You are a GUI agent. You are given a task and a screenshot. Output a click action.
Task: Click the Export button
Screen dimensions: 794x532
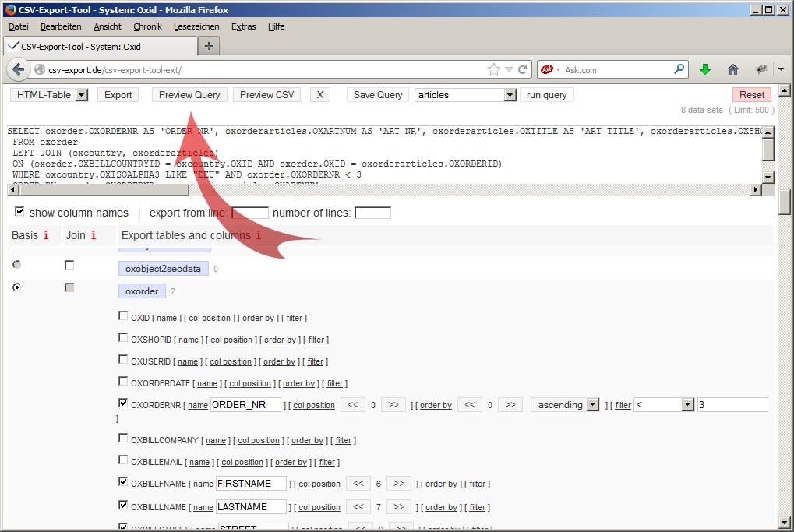[x=118, y=95]
